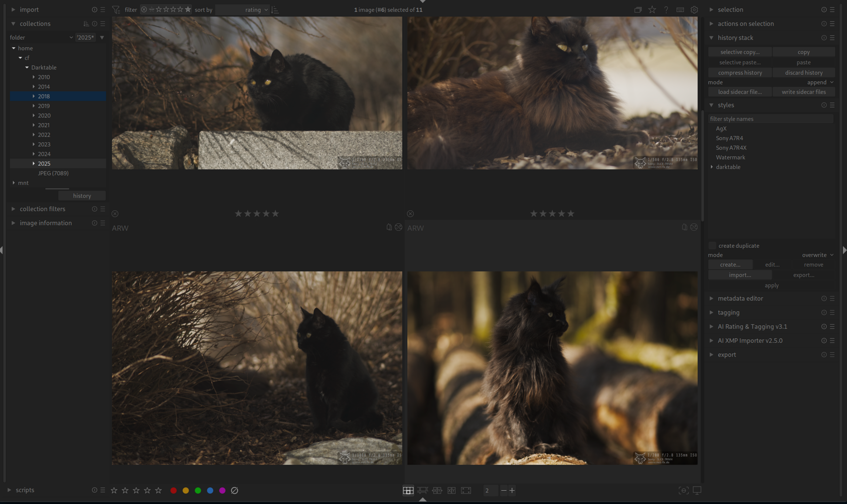Enable the create duplicate checkbox
The height and width of the screenshot is (504, 847).
(712, 246)
